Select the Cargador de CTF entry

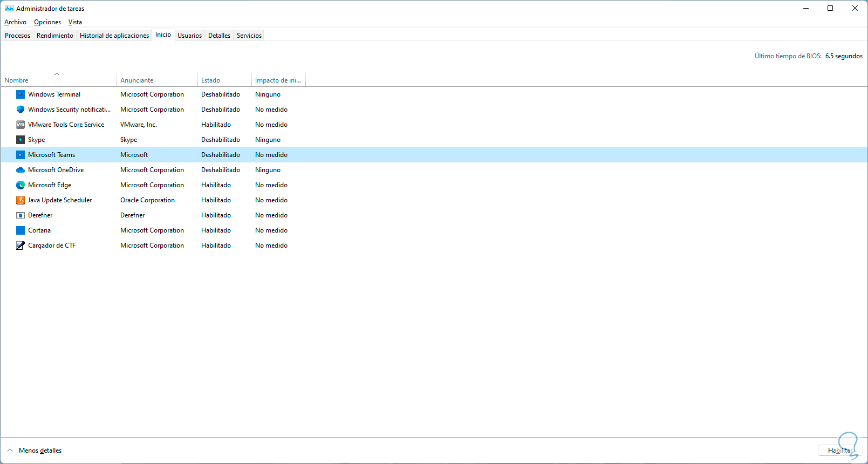tap(52, 245)
